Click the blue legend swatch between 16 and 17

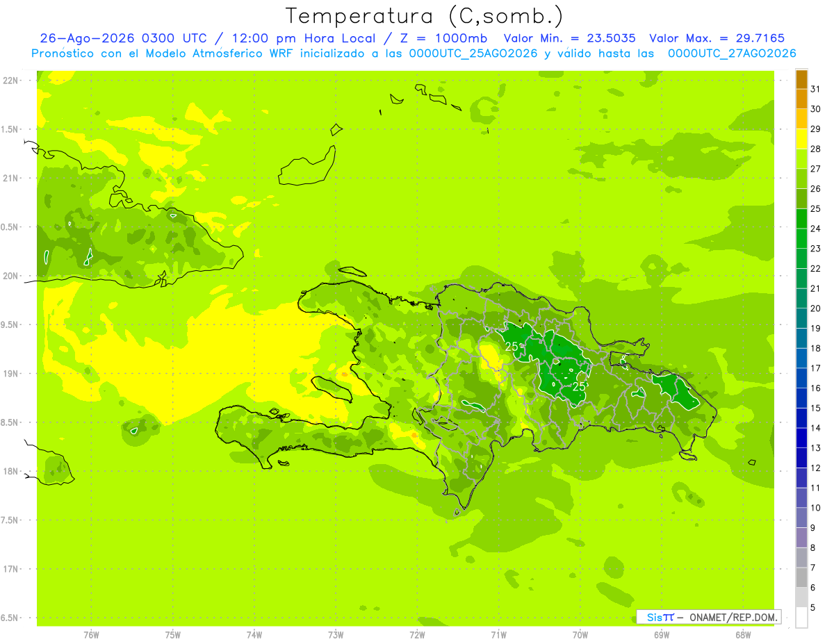pyautogui.click(x=801, y=378)
